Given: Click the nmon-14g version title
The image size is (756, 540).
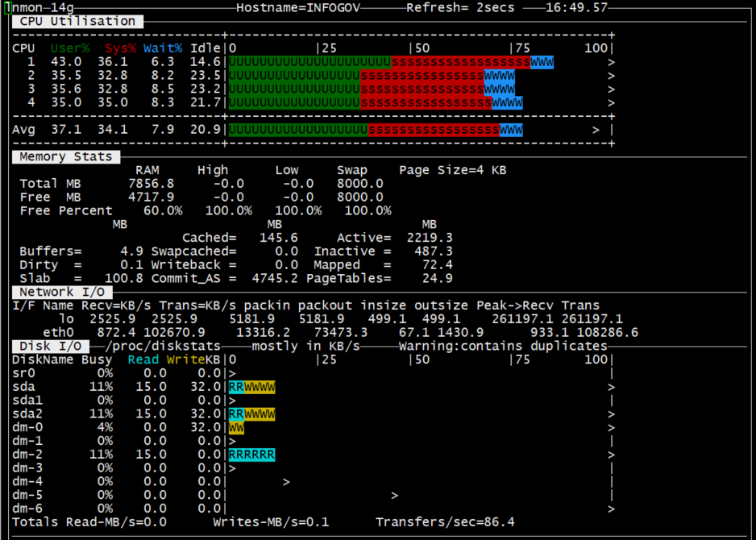Looking at the screenshot, I should (39, 8).
